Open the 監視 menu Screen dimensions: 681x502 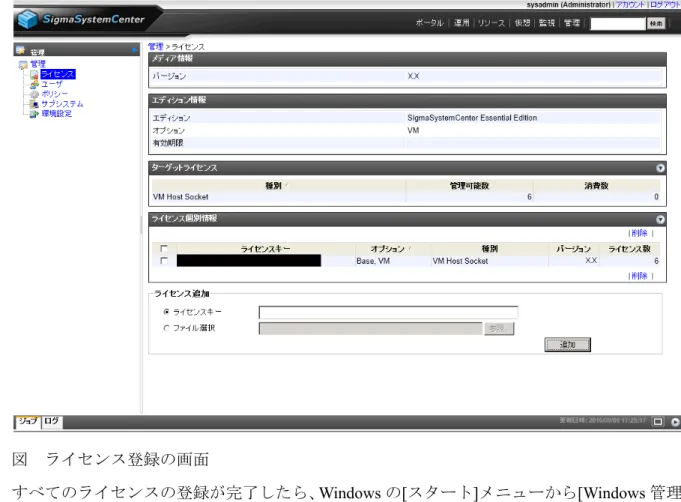547,23
